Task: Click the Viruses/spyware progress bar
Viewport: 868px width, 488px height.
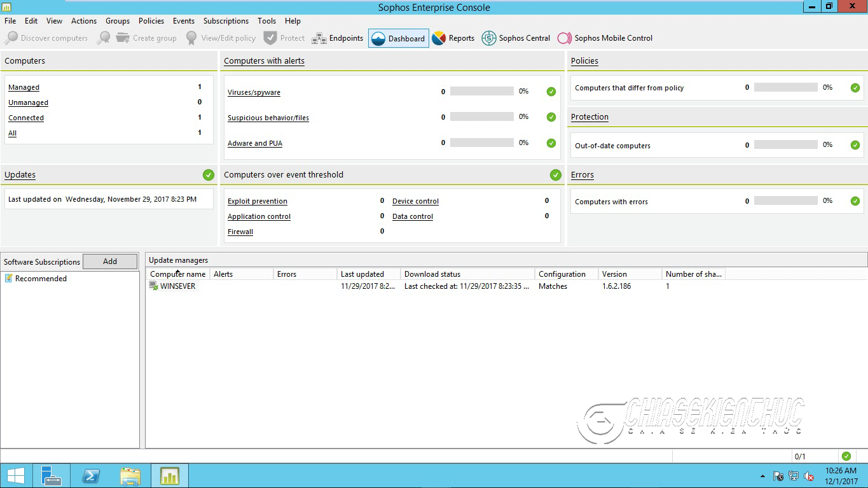Action: (482, 92)
